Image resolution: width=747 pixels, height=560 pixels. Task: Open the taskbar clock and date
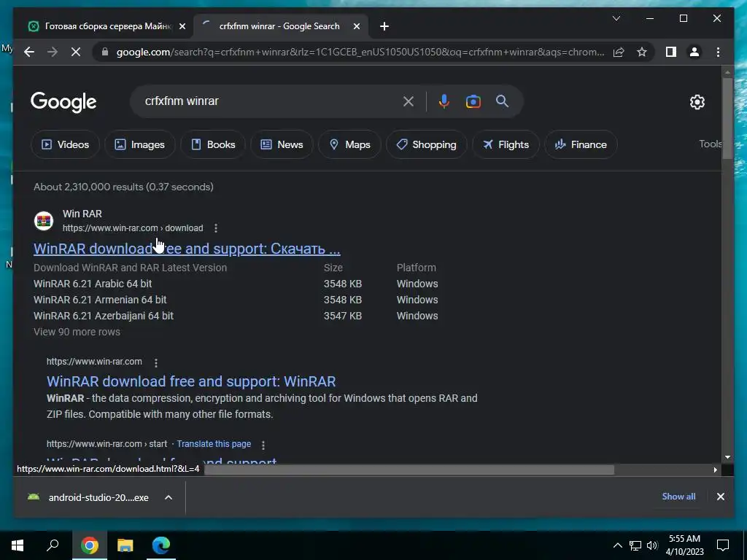tap(684, 545)
